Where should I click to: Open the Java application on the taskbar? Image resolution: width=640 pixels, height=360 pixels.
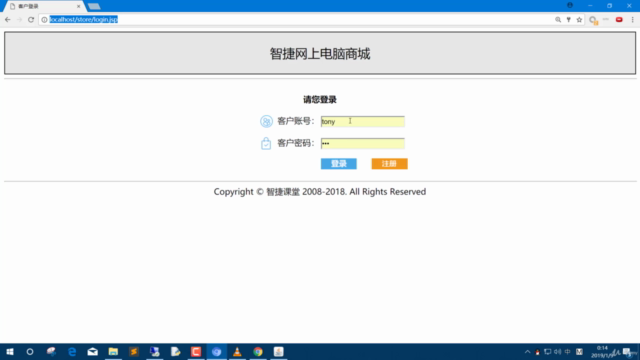pos(279,351)
